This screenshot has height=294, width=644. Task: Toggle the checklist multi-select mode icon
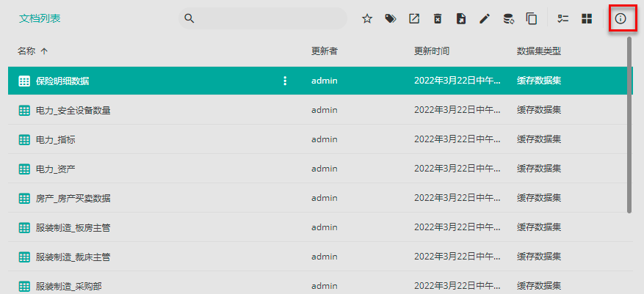(x=564, y=19)
